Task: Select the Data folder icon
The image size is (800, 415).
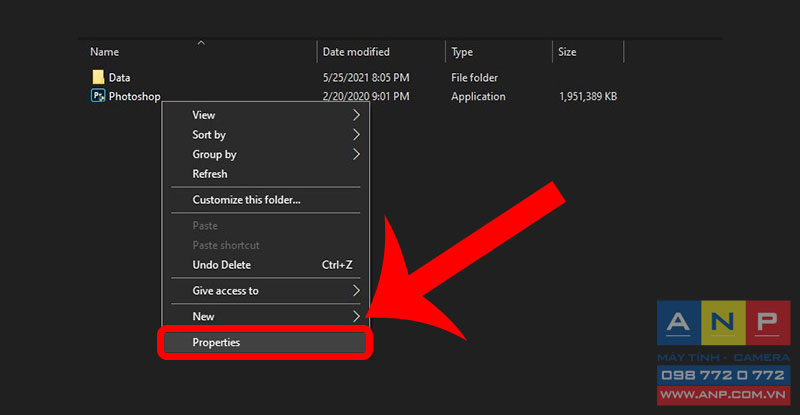Action: (x=98, y=77)
